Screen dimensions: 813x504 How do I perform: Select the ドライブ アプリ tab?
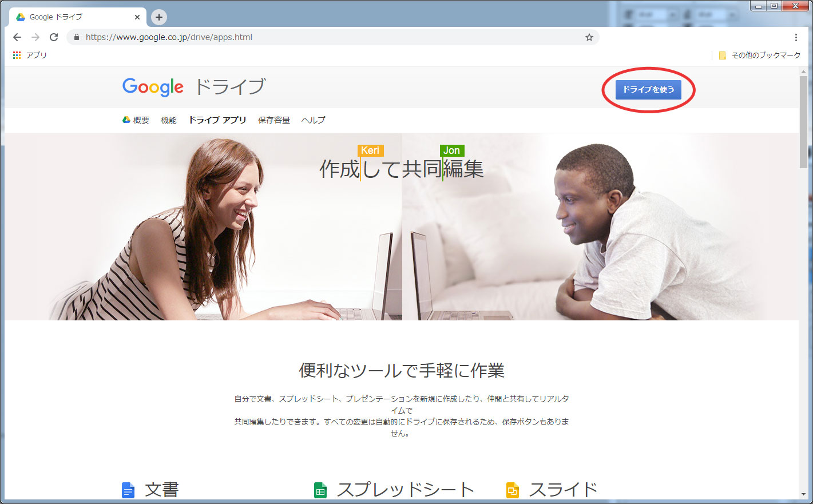pyautogui.click(x=217, y=120)
